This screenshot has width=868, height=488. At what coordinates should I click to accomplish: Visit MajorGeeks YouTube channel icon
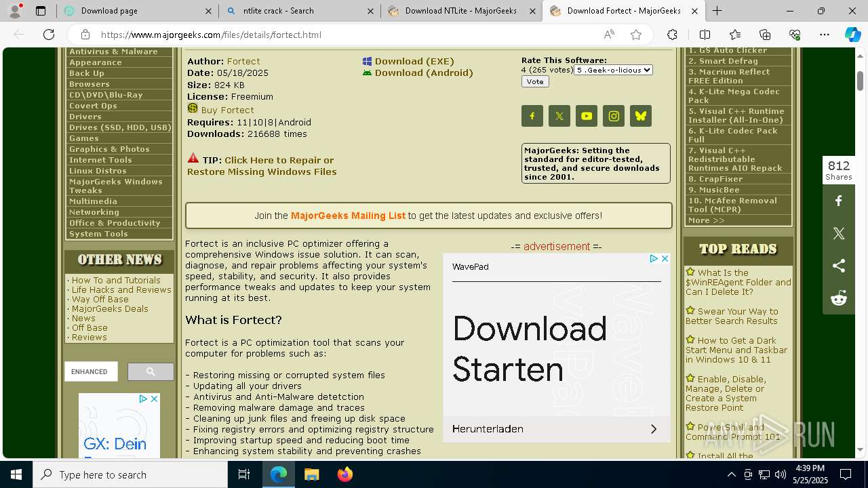pyautogui.click(x=587, y=116)
